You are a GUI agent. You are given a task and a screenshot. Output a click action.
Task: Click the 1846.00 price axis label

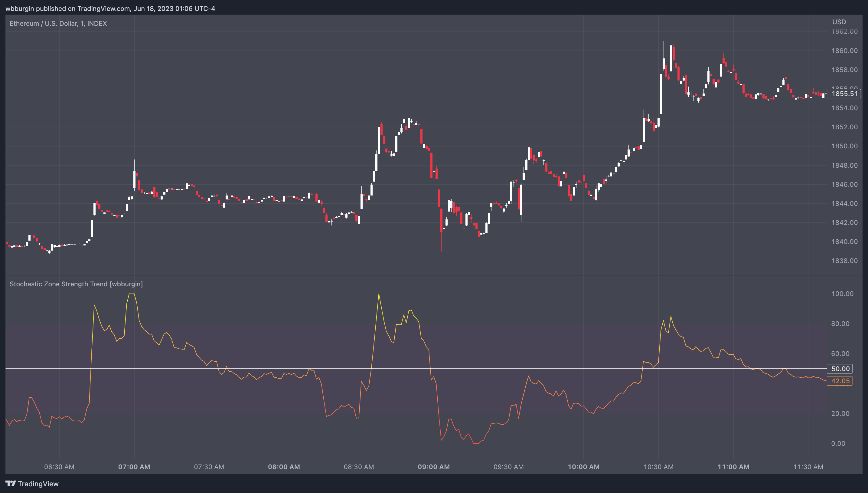point(844,185)
